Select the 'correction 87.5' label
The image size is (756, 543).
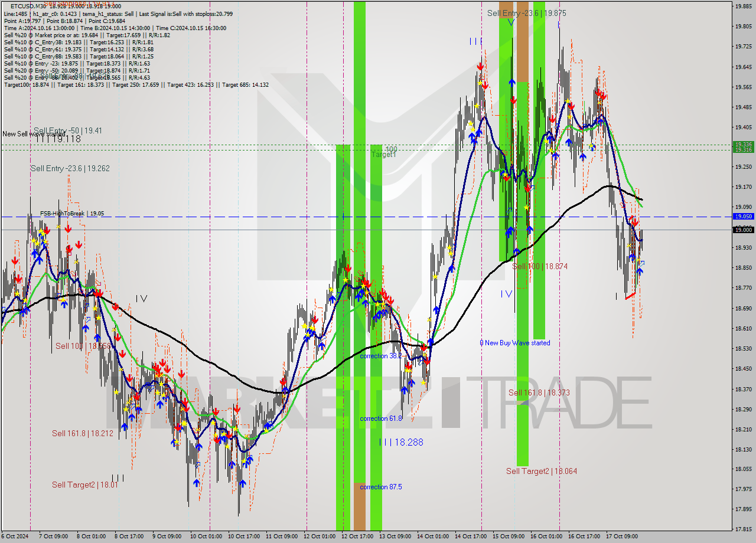[381, 487]
